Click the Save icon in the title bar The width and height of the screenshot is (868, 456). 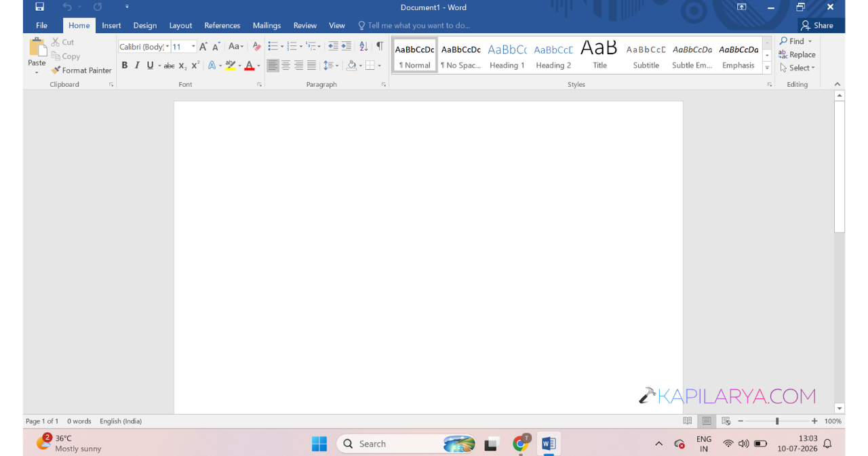(x=39, y=7)
